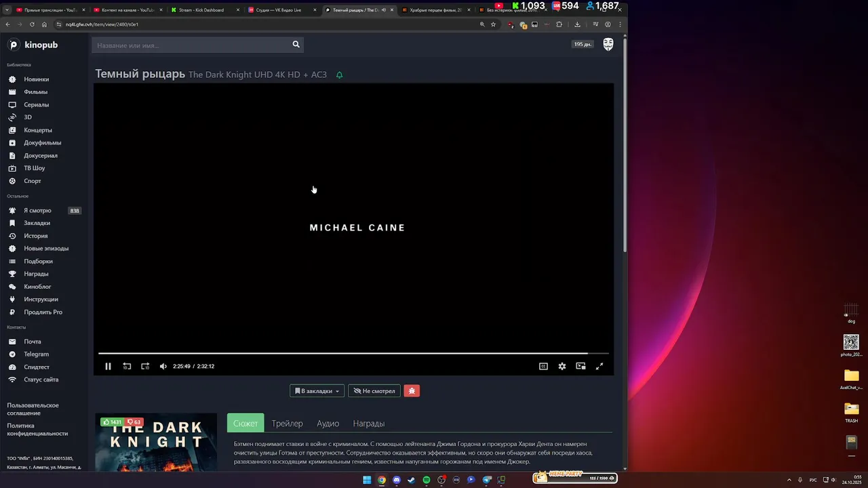This screenshot has width=868, height=488.
Task: Open Докуфильмы section
Action: point(42,143)
